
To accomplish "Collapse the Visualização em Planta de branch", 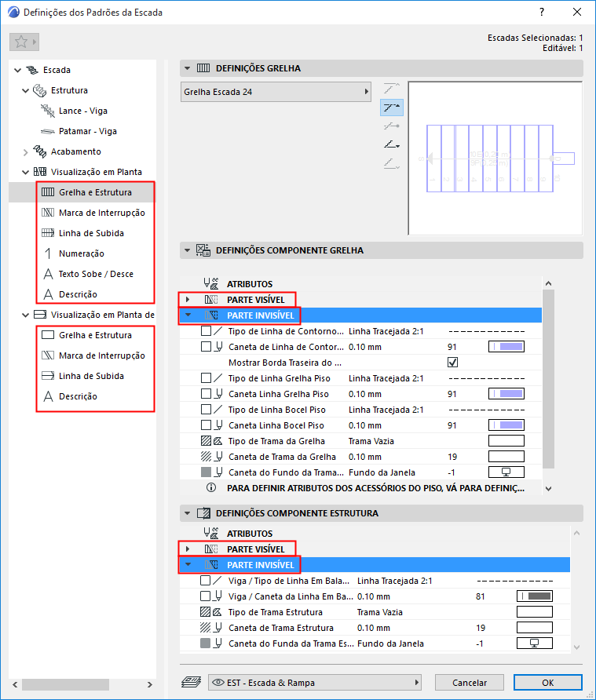I will pos(25,315).
